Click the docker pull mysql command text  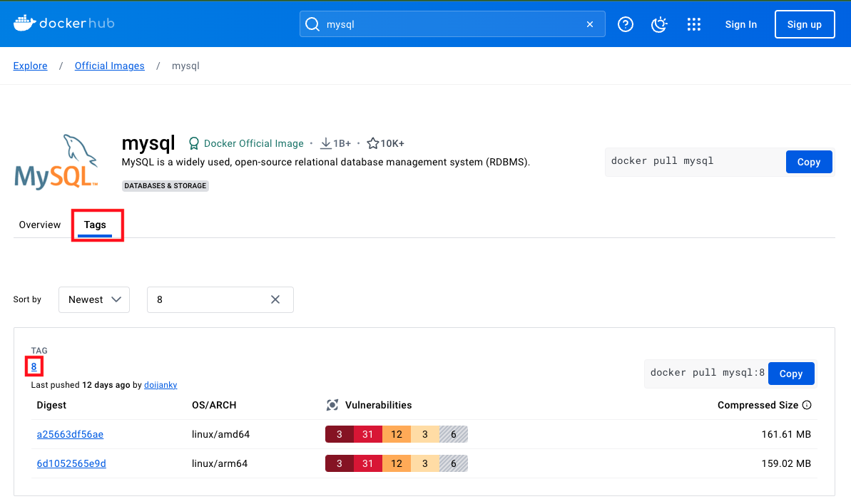[662, 160]
